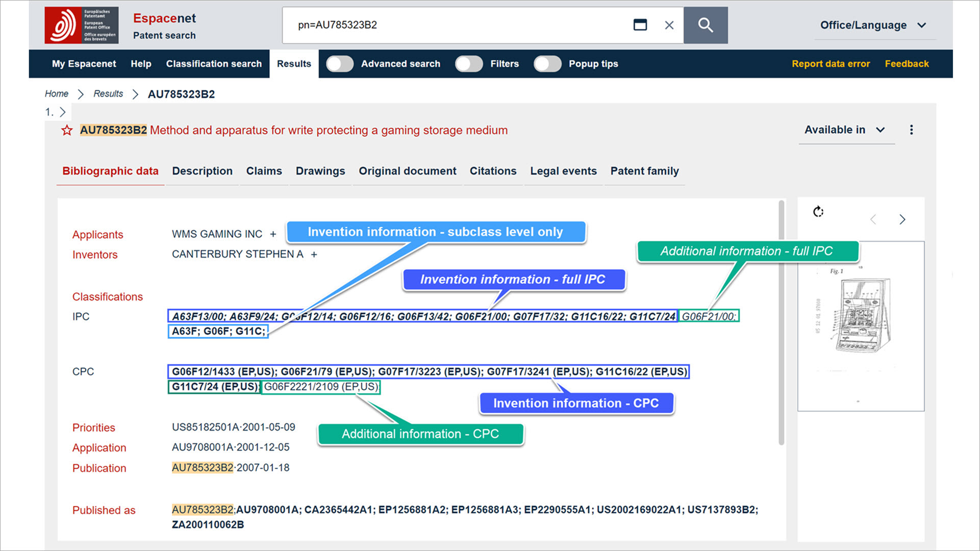Open the calendar icon in search field

(x=640, y=25)
